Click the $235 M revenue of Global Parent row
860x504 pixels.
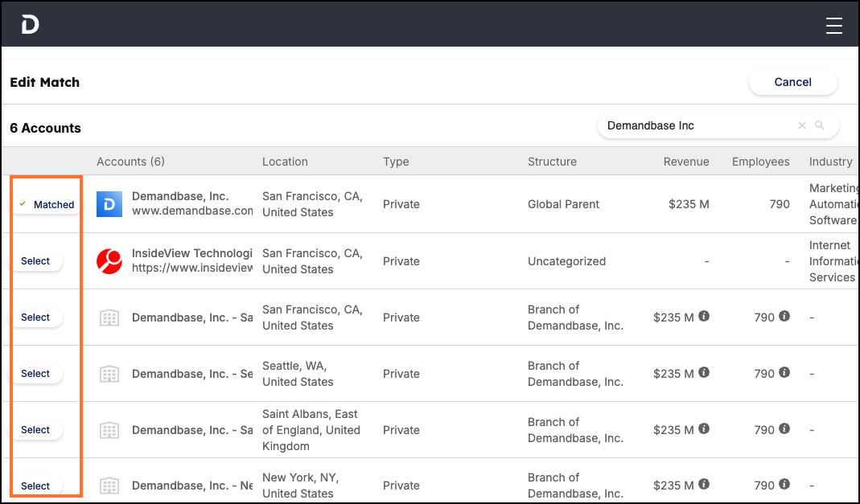[x=689, y=204]
